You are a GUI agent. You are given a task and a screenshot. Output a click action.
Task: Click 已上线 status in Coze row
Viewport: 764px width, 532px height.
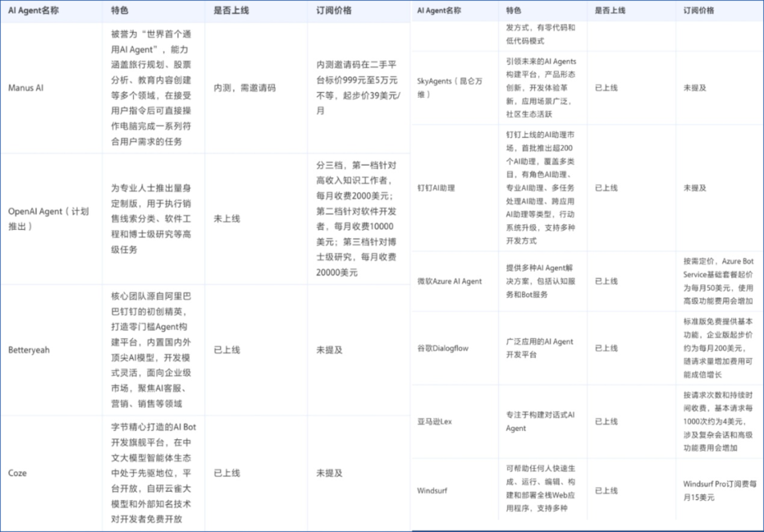pos(227,473)
